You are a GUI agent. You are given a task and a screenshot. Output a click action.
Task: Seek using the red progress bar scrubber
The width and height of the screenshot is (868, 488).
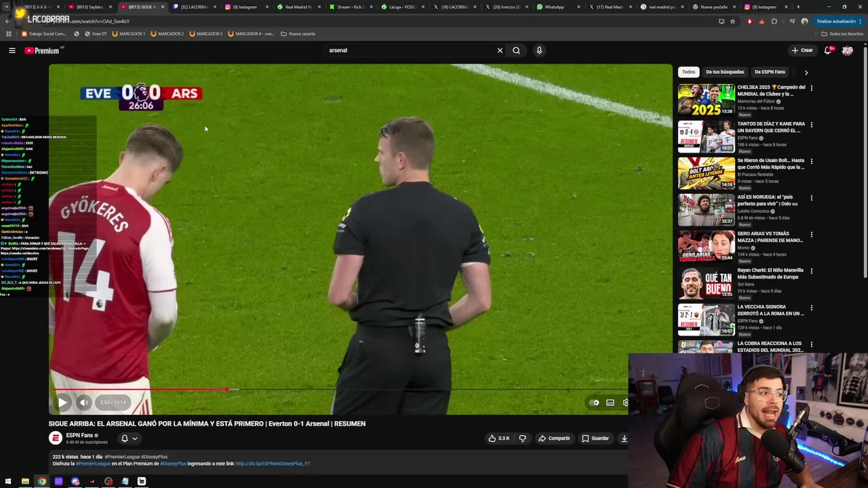click(x=226, y=389)
